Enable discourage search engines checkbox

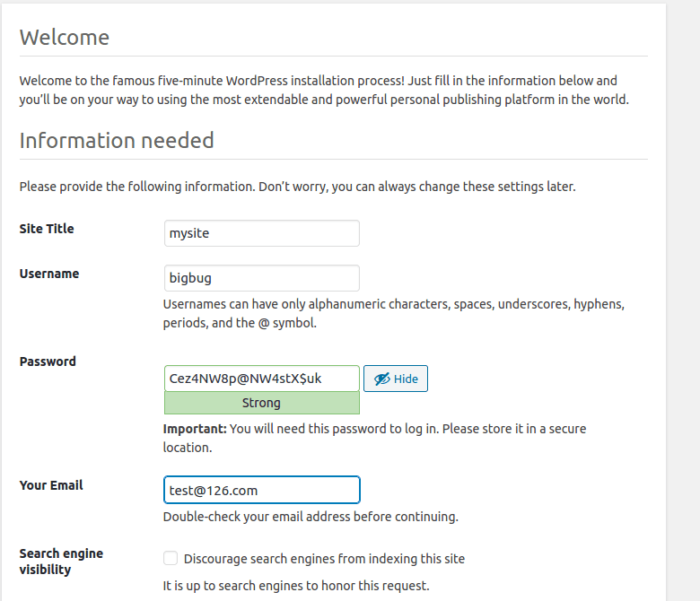pyautogui.click(x=171, y=559)
